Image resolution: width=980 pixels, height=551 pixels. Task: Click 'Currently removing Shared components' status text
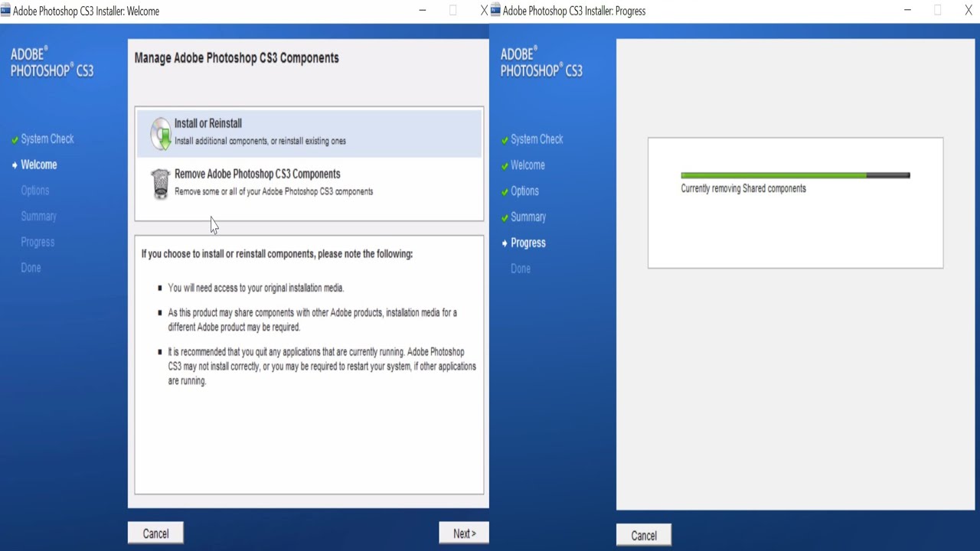tap(743, 188)
